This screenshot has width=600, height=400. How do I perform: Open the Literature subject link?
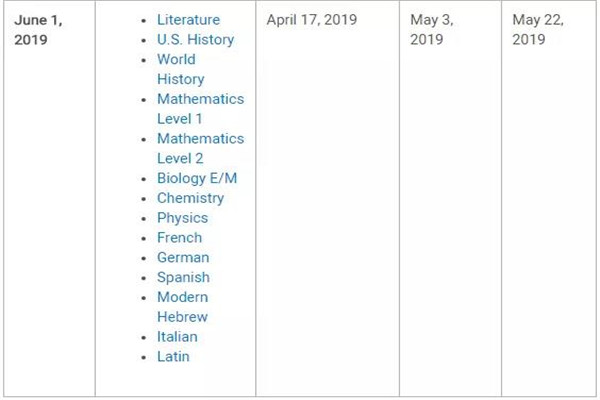(188, 20)
